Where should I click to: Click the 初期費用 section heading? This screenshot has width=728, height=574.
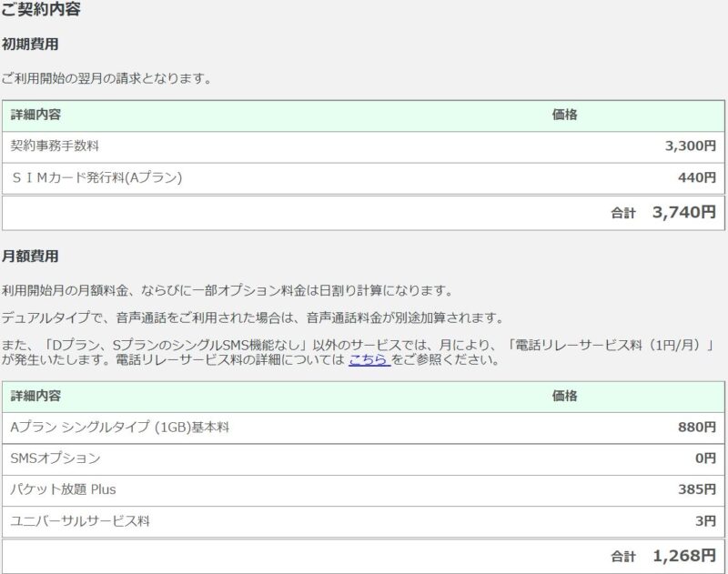click(30, 44)
